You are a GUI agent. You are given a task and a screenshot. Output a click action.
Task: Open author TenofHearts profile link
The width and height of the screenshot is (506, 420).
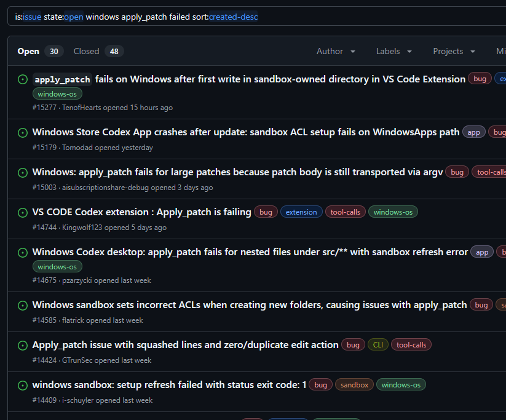81,108
